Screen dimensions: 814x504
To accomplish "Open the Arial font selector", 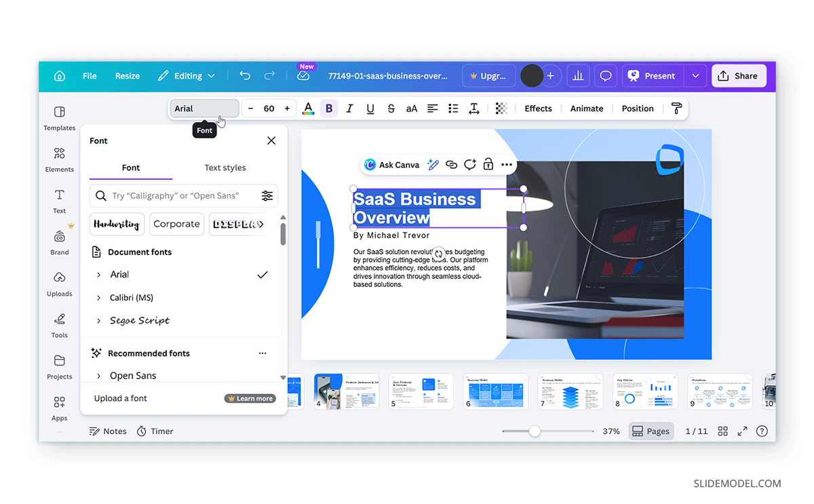I will click(x=204, y=109).
